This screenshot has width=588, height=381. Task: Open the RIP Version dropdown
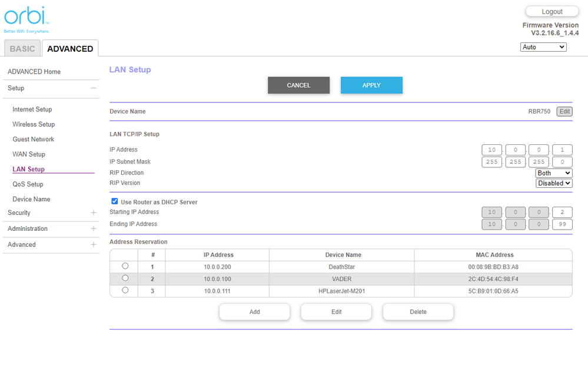pyautogui.click(x=554, y=183)
